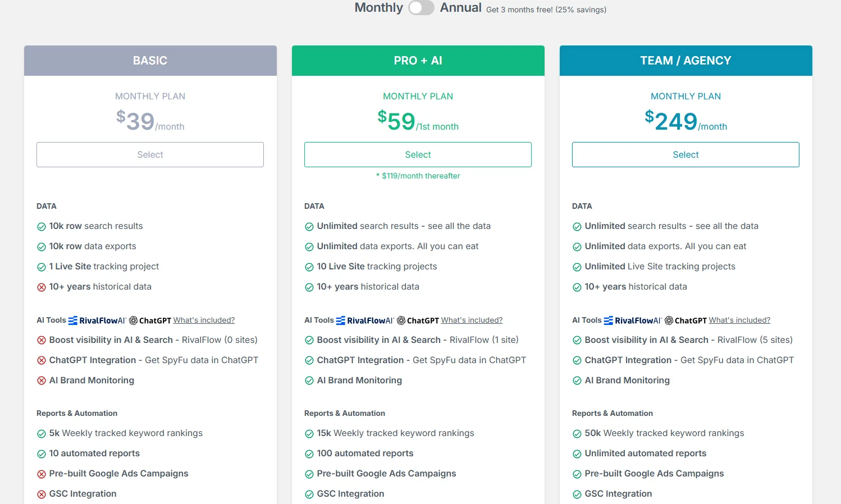Click red X icon beside BASIC ChatGPT Integration
841x504 pixels.
[42, 360]
